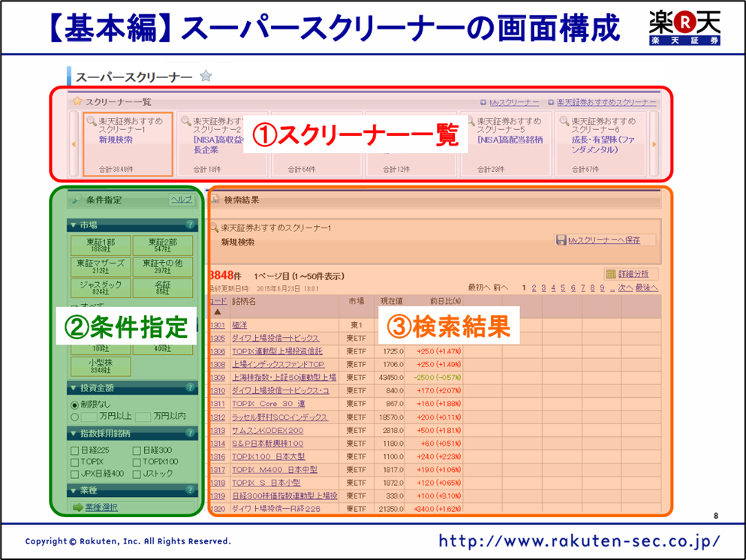Click the left carousel arrow in screener list
This screenshot has width=746, height=560.
(74, 144)
